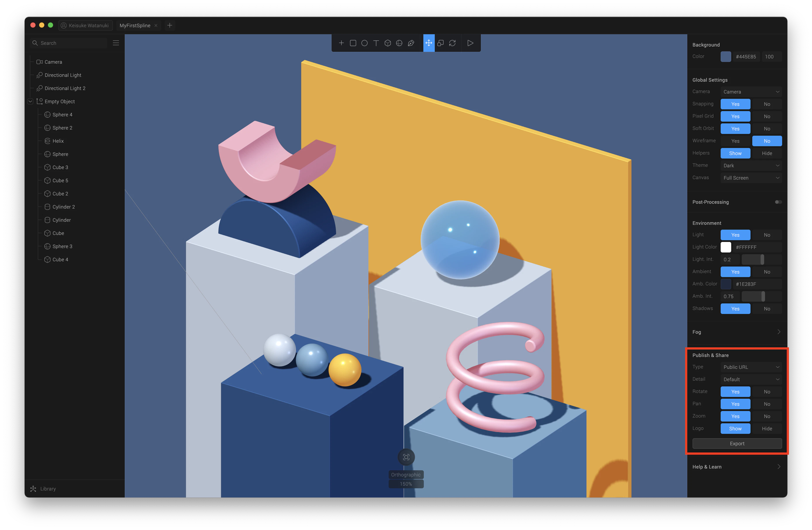Open the Camera dropdown in Global Settings
The width and height of the screenshot is (812, 530).
coord(751,92)
